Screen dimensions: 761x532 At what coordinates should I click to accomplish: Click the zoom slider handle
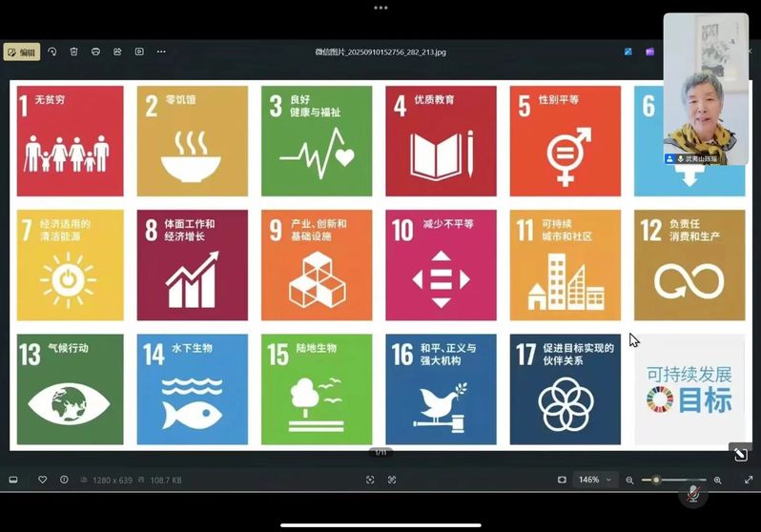tap(656, 480)
